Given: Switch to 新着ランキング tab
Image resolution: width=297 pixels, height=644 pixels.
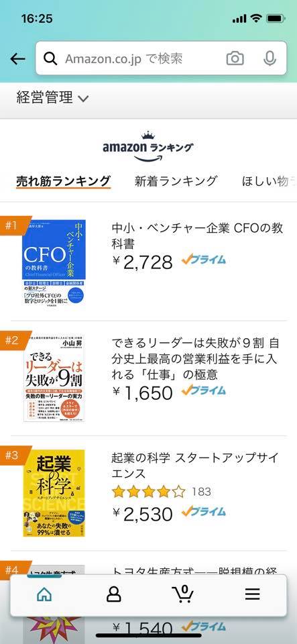Looking at the screenshot, I should click(x=176, y=180).
